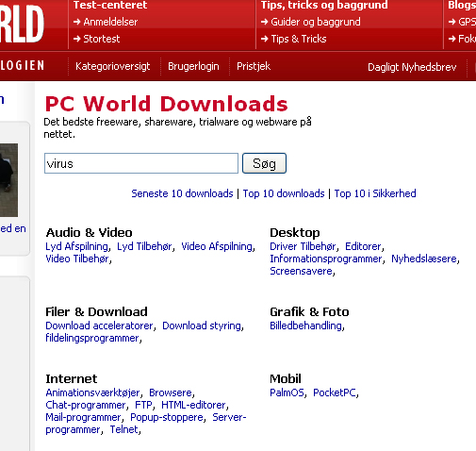Go to Tips & Tricks
The image size is (476, 451).
tap(299, 39)
